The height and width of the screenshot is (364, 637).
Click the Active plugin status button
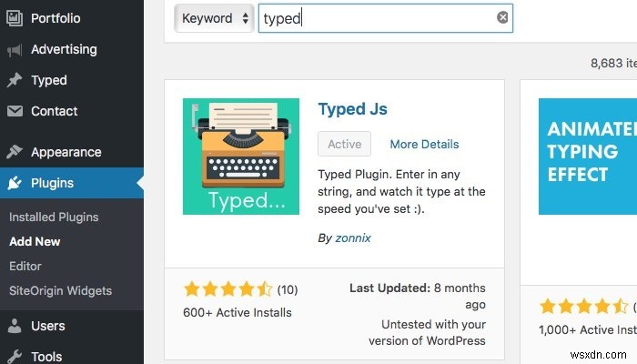345,144
